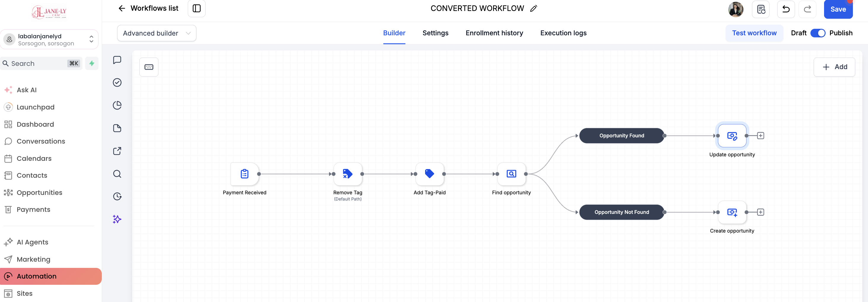Viewport: 868px width, 302px height.
Task: Click the Publish label
Action: pyautogui.click(x=841, y=33)
